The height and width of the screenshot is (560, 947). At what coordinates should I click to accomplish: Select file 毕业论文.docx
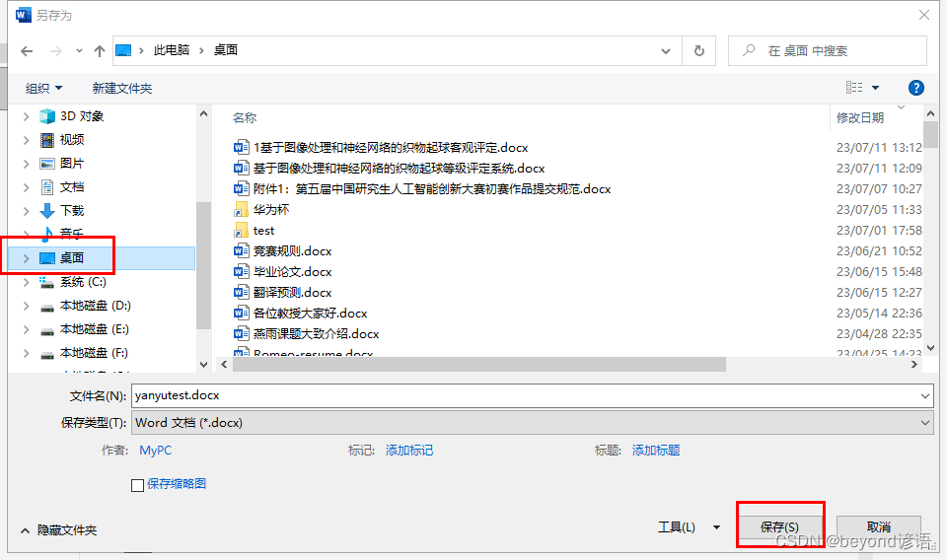[292, 271]
